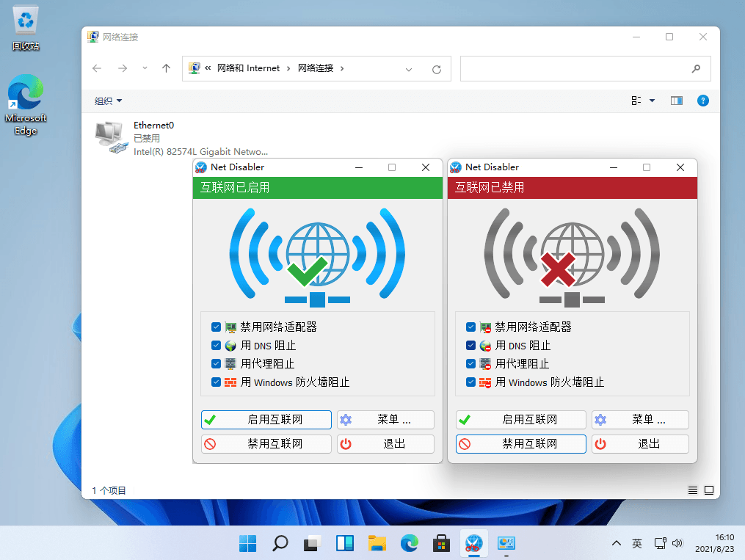This screenshot has width=745, height=560.
Task: Toggle 用 Windows 防火墙阻止 in left Net Disabler window
Action: coord(217,382)
